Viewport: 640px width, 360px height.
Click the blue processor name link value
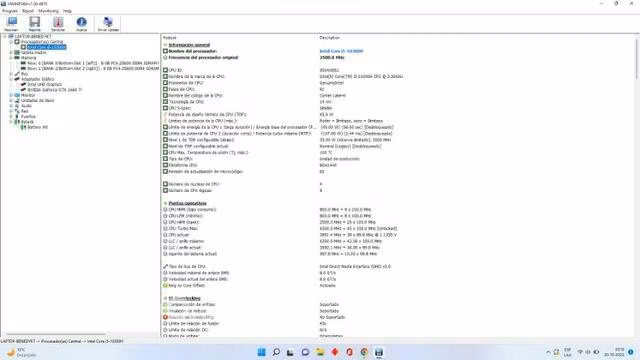coord(341,51)
